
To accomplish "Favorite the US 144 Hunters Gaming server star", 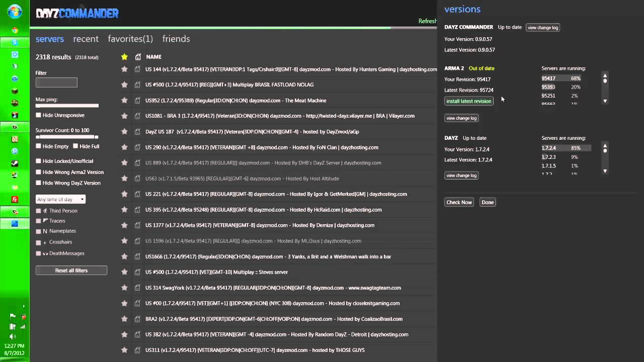I will coord(124,69).
